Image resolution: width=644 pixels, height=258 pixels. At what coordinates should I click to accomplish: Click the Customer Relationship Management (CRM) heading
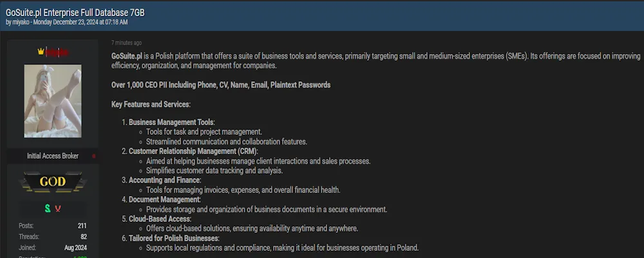click(x=193, y=151)
